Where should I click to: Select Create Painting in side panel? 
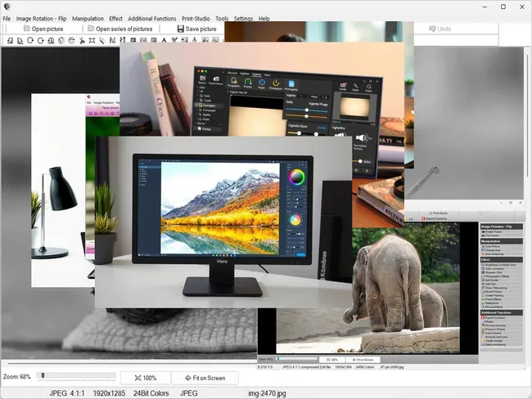(493, 296)
